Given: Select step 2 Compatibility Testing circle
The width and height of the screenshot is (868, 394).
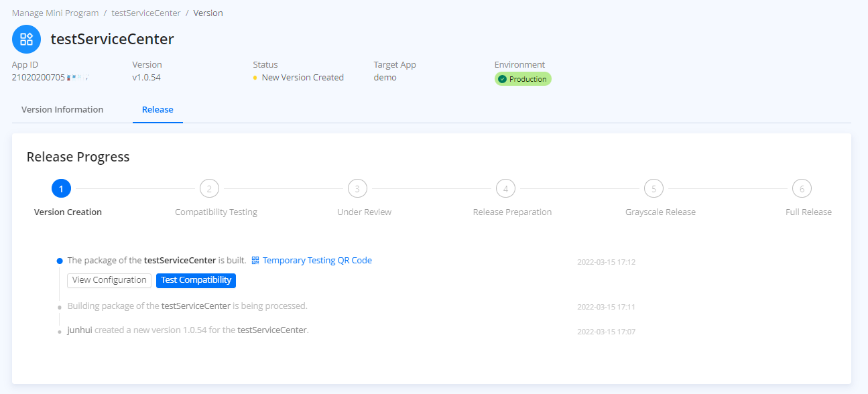Looking at the screenshot, I should [209, 189].
